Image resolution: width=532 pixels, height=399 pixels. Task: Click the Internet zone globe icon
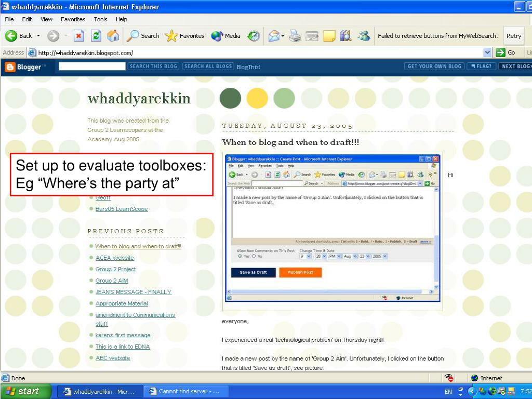pos(475,378)
